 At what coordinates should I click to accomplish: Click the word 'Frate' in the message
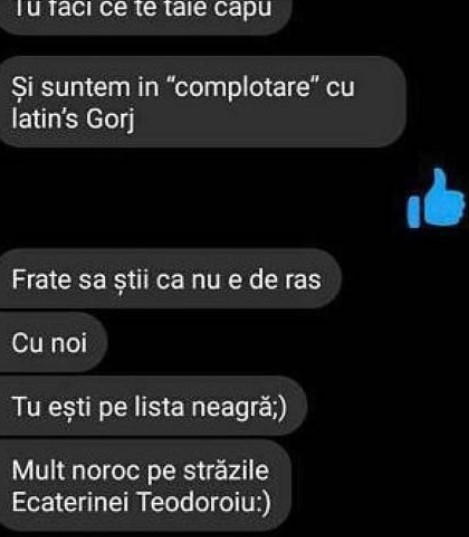42,279
